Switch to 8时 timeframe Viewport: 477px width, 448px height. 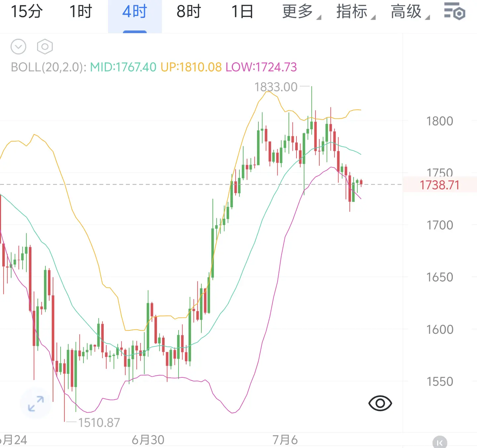[x=189, y=12]
